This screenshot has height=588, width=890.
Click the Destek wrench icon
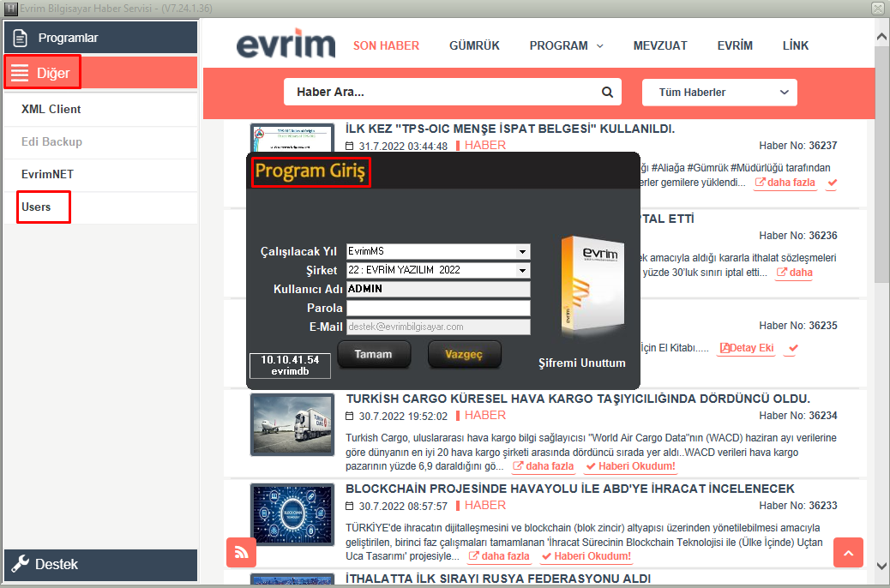tap(20, 564)
